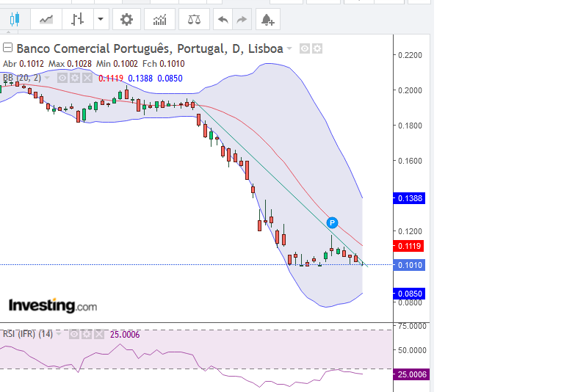Click the 50.0000 RSI axis label

(412, 350)
